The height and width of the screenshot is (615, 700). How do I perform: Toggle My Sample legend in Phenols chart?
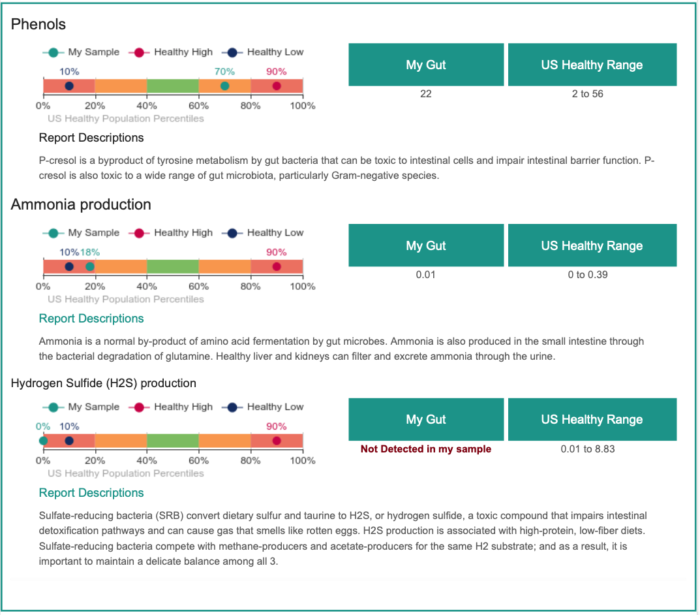82,52
